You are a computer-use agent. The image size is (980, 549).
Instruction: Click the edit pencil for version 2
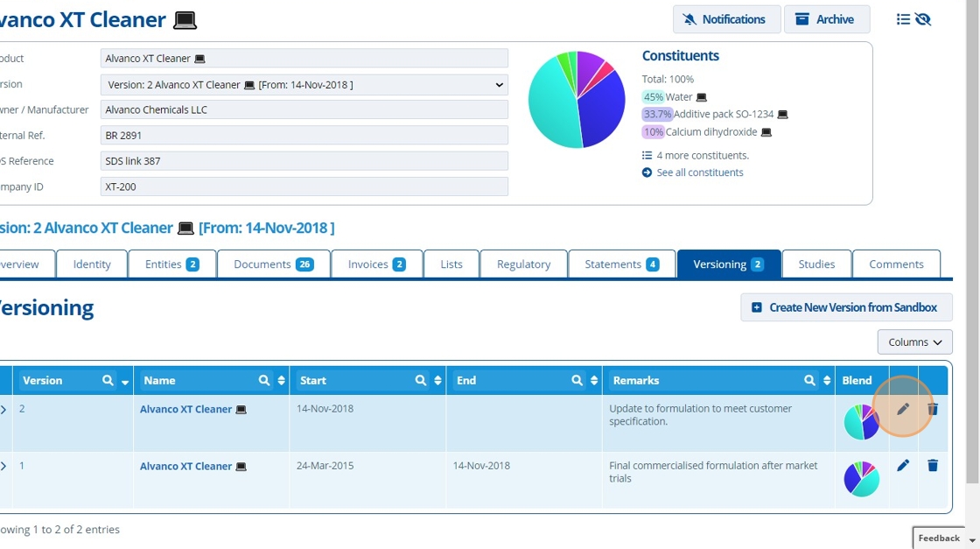click(902, 409)
